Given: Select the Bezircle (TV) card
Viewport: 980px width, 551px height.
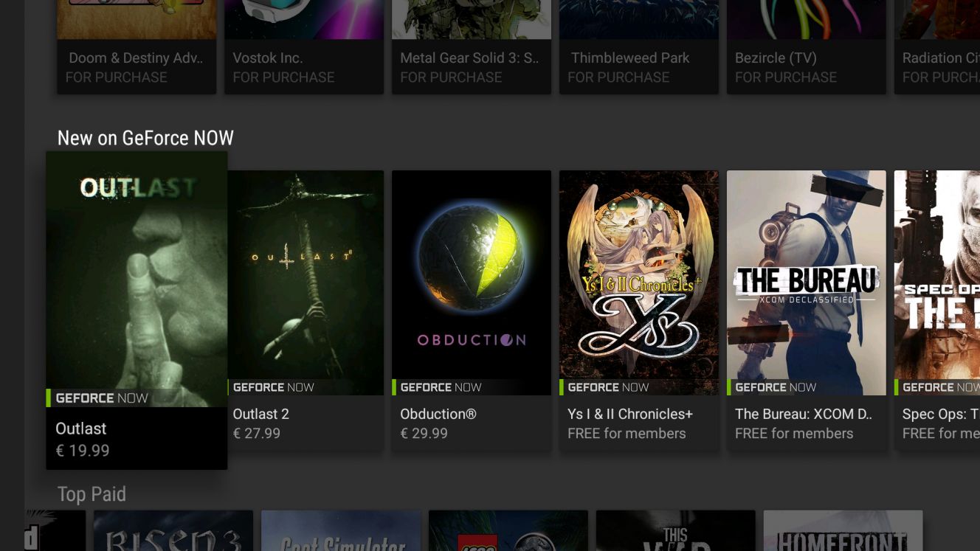Looking at the screenshot, I should coord(807,46).
